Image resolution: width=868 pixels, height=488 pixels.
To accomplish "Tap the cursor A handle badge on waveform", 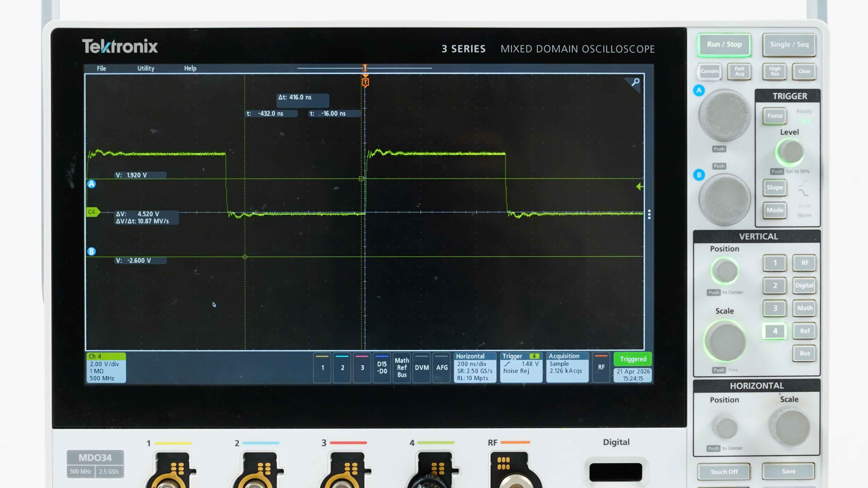I will 91,184.
